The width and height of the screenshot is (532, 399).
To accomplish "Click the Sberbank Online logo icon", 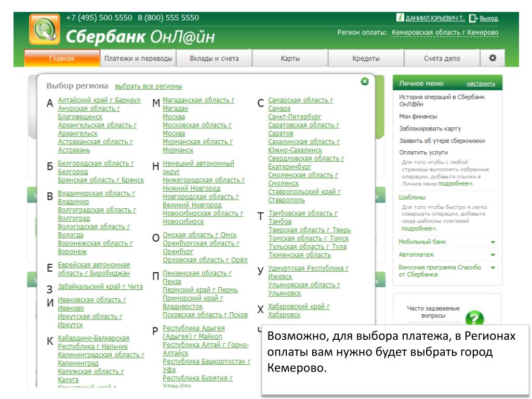I will coord(45,29).
